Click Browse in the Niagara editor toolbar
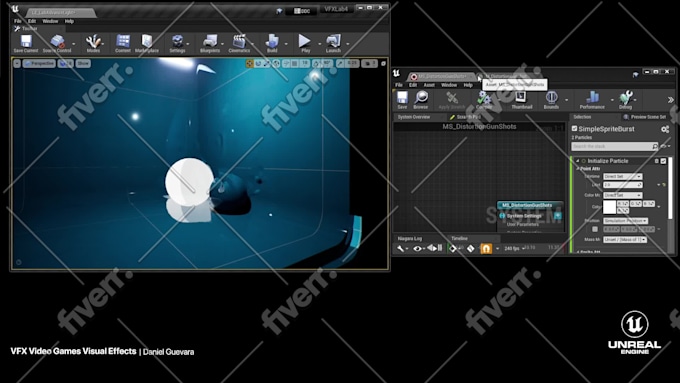 pyautogui.click(x=421, y=100)
